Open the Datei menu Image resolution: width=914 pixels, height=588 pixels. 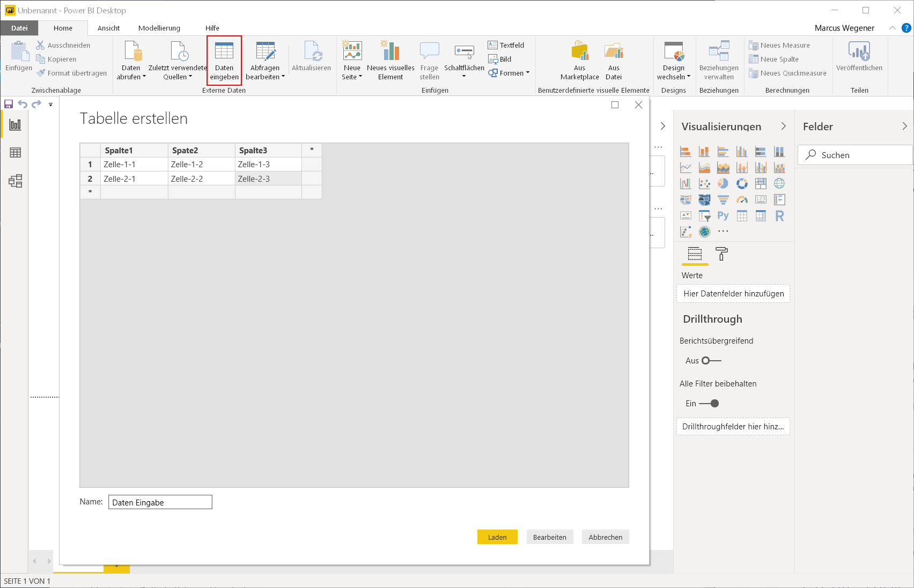(19, 28)
